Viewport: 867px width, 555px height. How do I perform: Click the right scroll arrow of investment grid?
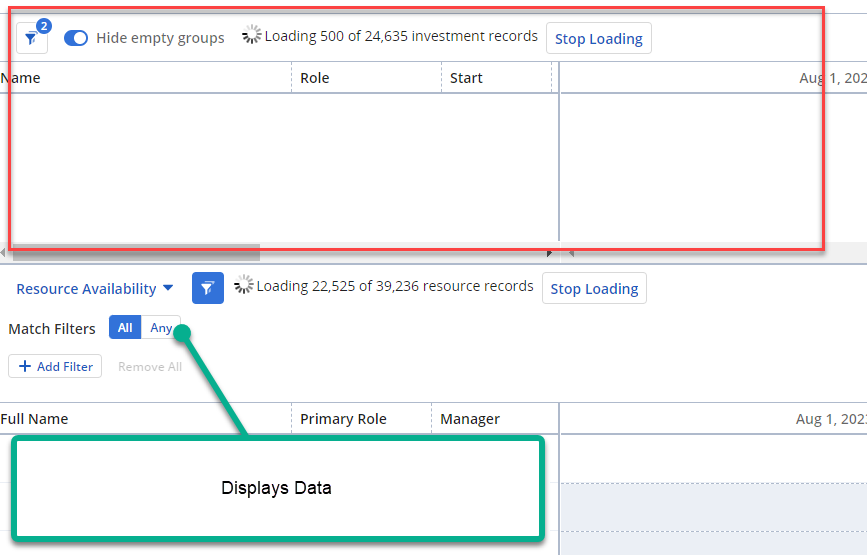pyautogui.click(x=548, y=253)
